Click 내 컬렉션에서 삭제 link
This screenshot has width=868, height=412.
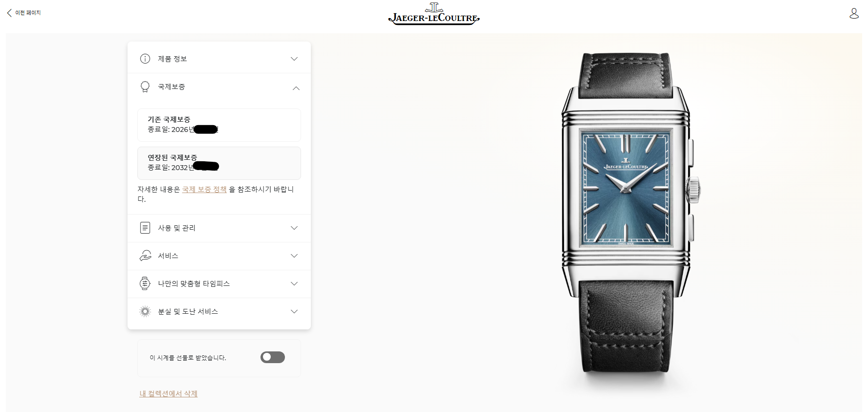click(x=169, y=393)
